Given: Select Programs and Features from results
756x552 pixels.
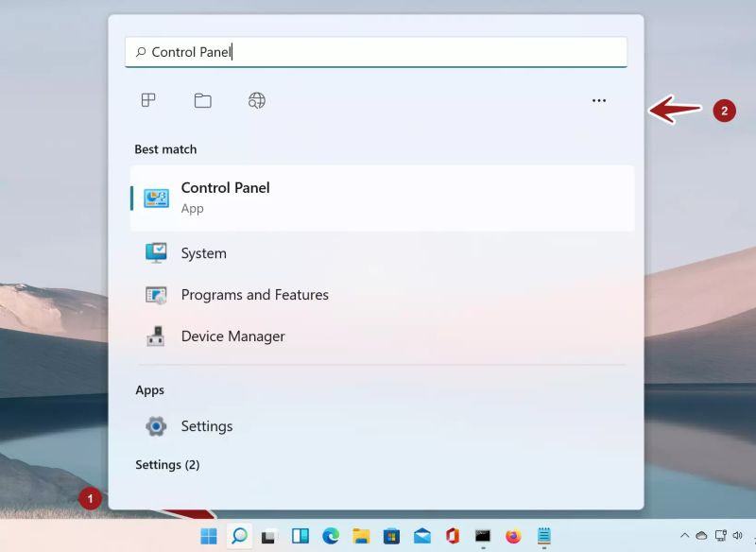Looking at the screenshot, I should (254, 295).
